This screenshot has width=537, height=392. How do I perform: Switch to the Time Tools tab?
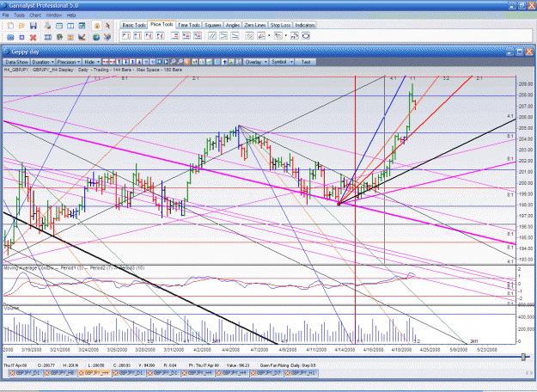189,25
